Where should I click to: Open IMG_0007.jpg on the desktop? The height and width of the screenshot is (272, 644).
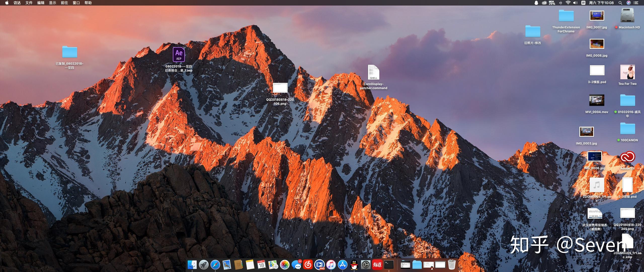tap(597, 16)
